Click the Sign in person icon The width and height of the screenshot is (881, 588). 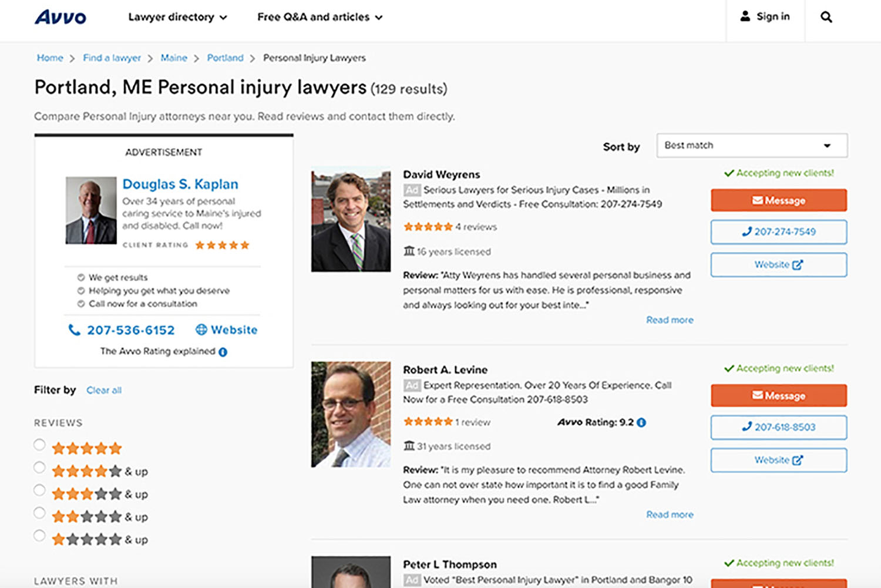(746, 16)
